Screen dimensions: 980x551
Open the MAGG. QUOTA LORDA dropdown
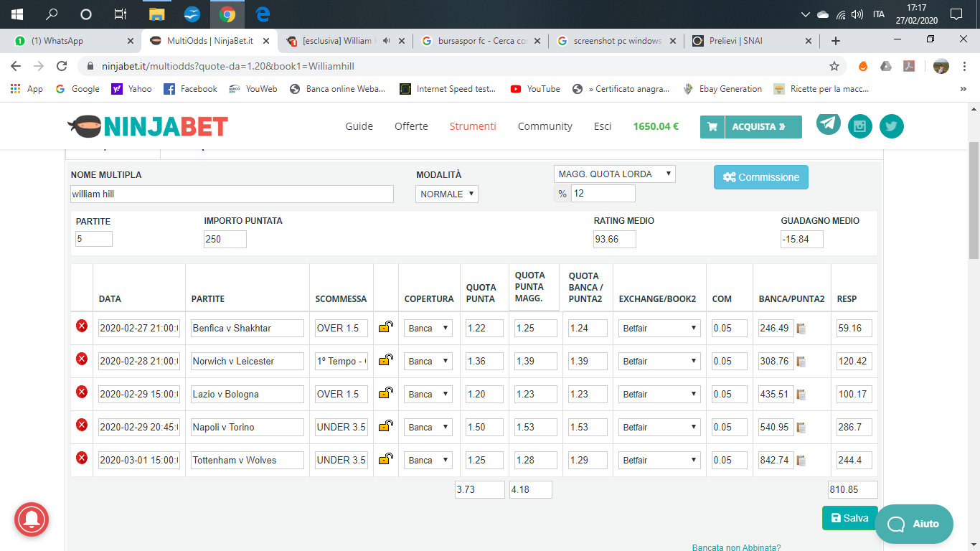(x=615, y=174)
